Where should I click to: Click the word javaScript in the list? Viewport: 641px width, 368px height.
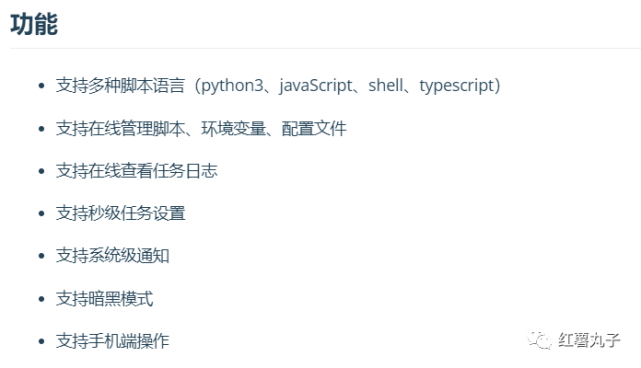click(316, 86)
